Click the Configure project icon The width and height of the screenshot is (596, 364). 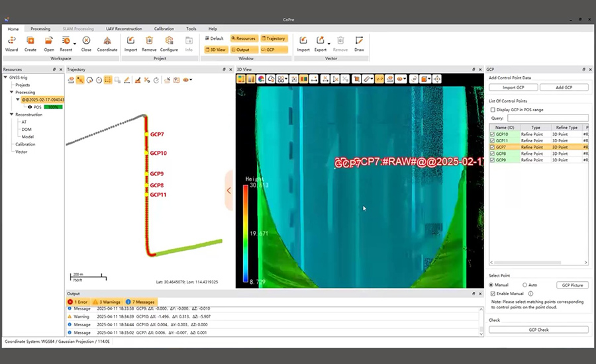click(x=168, y=42)
